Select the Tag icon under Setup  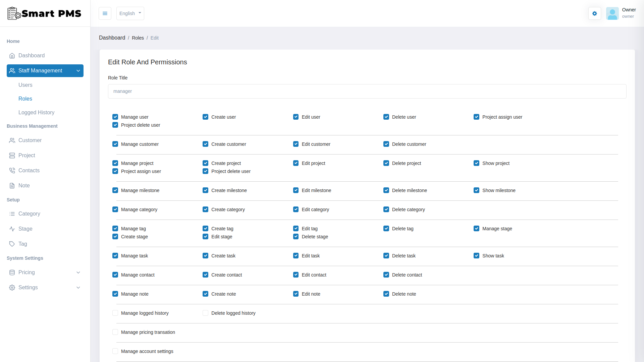click(12, 244)
